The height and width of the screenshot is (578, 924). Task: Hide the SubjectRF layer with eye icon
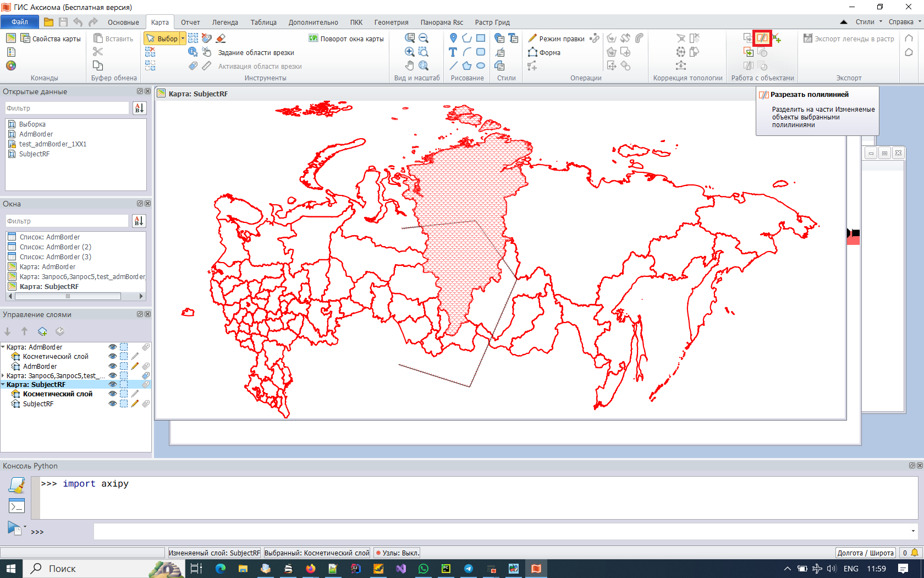click(112, 404)
